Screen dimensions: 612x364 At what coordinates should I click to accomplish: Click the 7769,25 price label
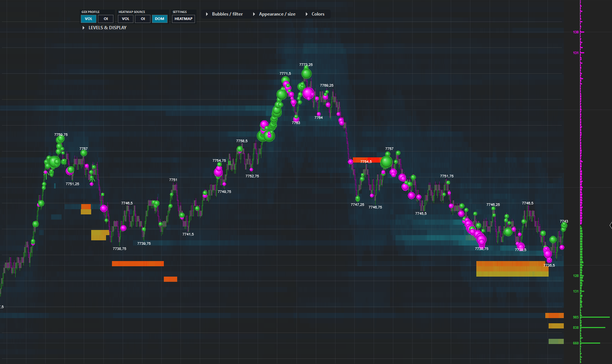click(x=327, y=85)
